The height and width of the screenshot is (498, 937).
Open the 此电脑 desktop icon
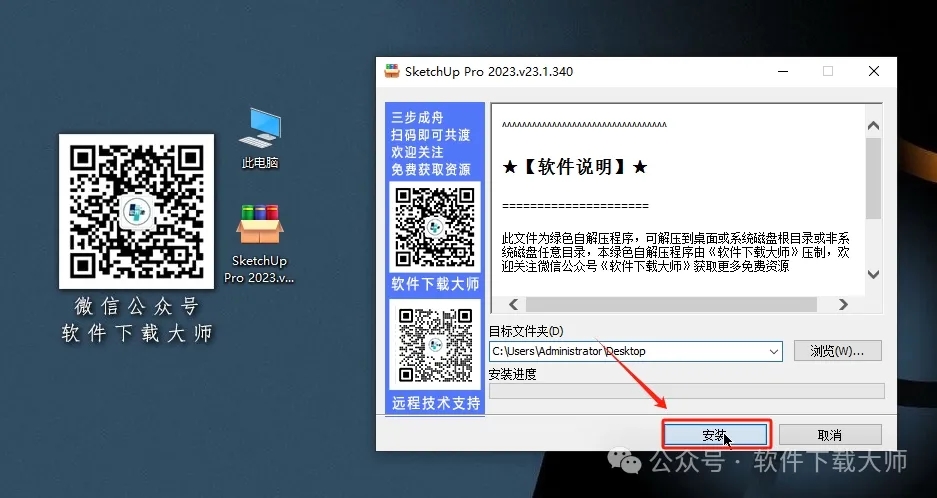pos(260,138)
